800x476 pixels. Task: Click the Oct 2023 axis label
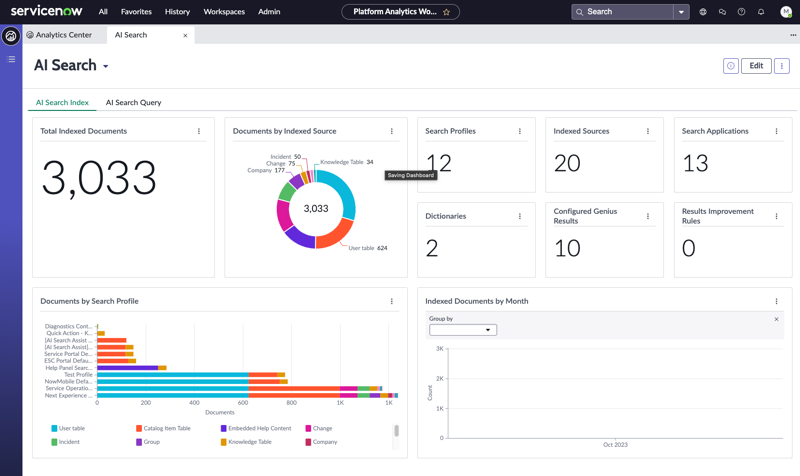coord(615,445)
